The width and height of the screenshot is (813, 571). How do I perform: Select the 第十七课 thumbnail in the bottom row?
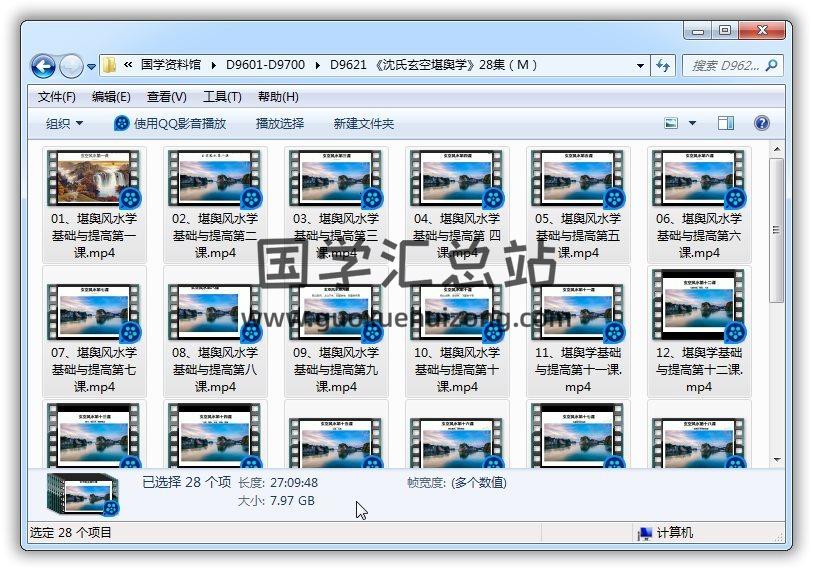point(578,436)
